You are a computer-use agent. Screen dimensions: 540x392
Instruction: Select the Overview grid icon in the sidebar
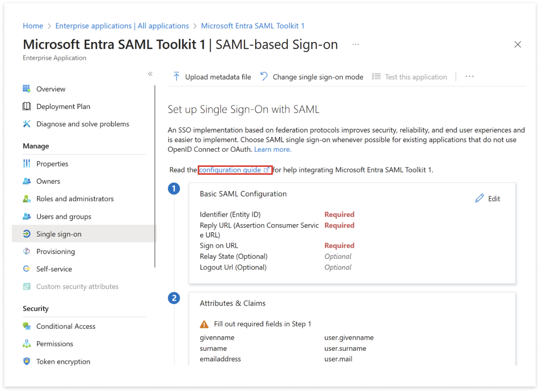point(27,89)
